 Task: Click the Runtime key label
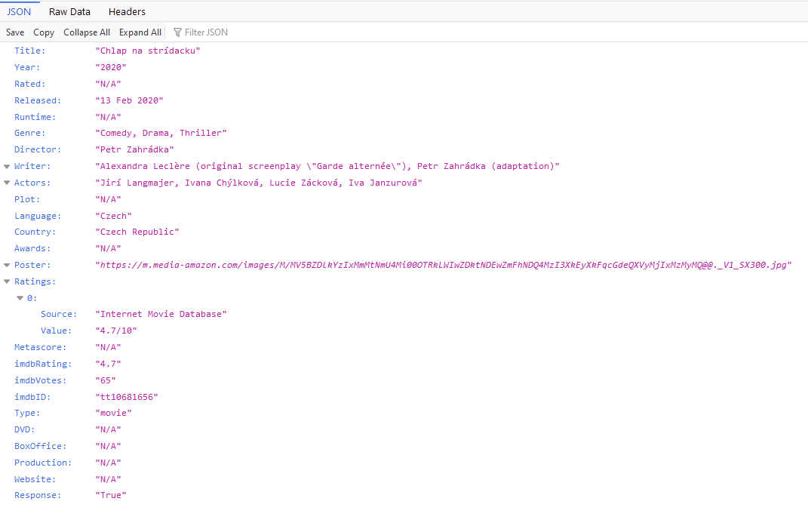click(35, 116)
